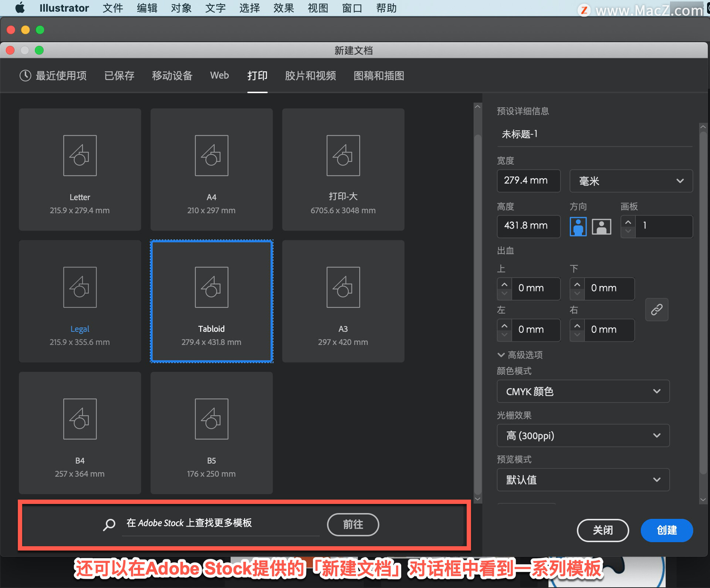Click the width input field

pos(528,181)
